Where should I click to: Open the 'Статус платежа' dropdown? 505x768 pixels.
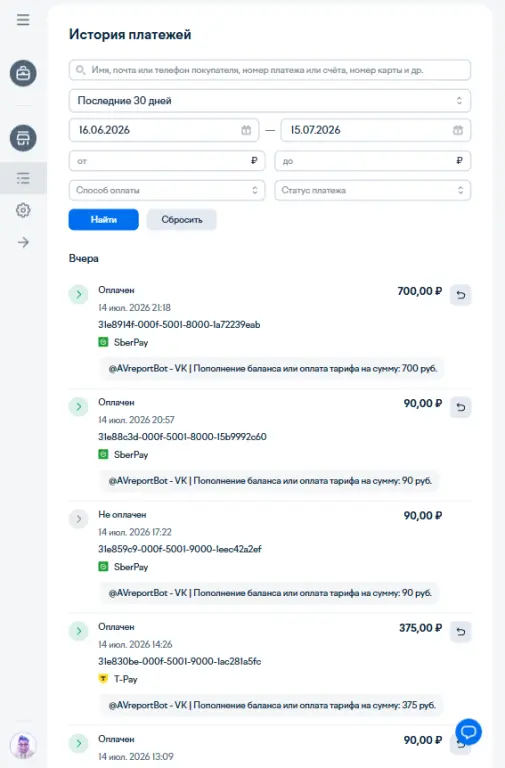pyautogui.click(x=373, y=191)
